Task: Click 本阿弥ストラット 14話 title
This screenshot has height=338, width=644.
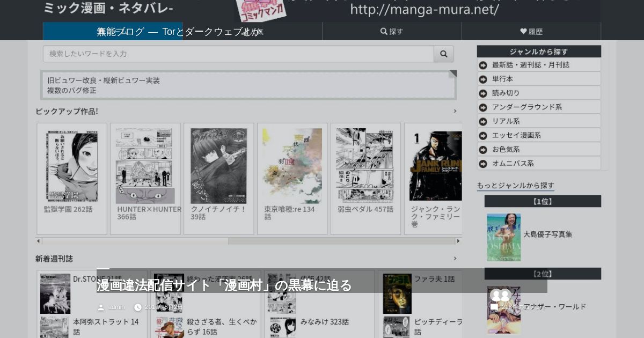Action: 106,327
